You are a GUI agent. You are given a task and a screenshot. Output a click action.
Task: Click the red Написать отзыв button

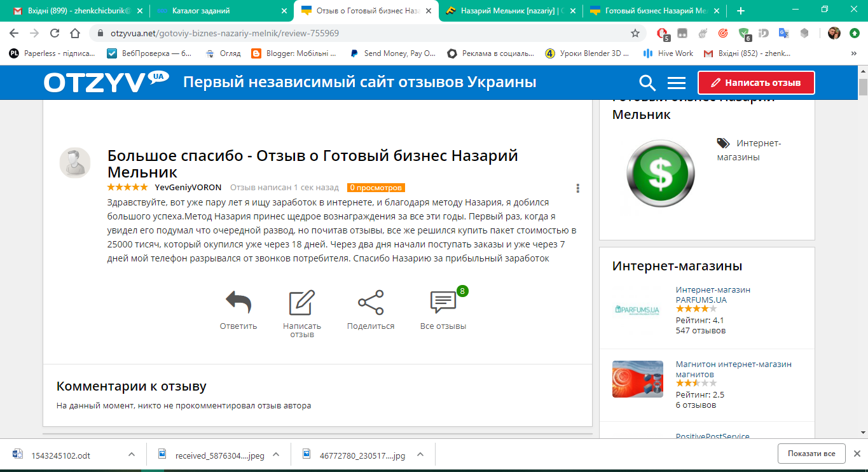[756, 83]
